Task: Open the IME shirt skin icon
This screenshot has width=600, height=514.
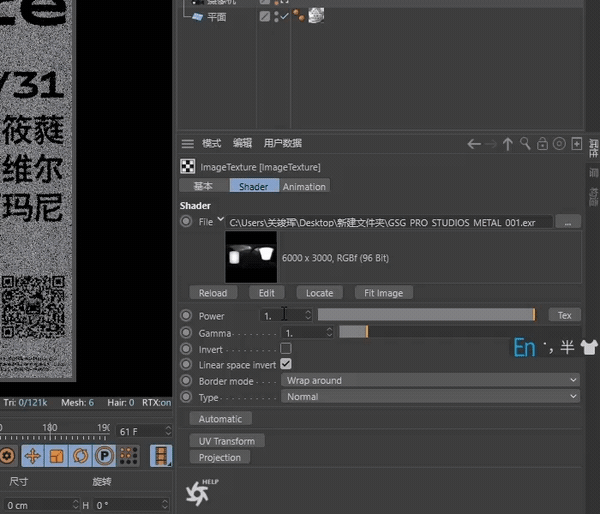Action: (x=589, y=348)
